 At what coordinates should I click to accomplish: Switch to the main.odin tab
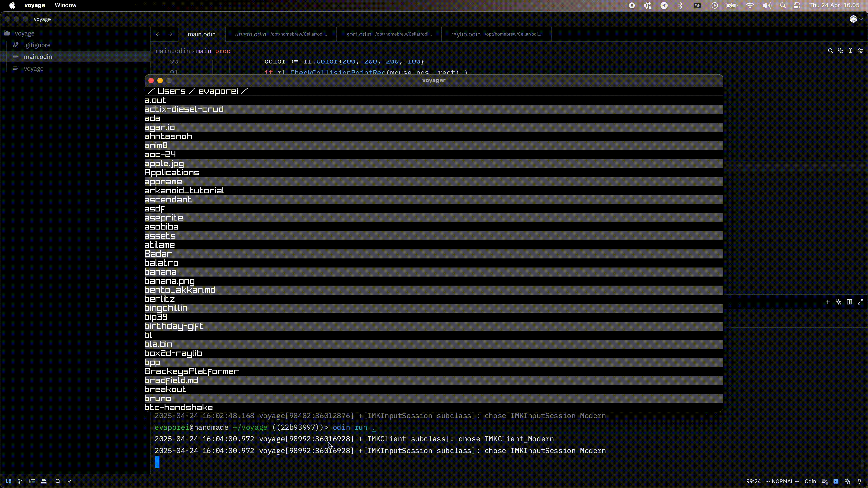pos(201,34)
